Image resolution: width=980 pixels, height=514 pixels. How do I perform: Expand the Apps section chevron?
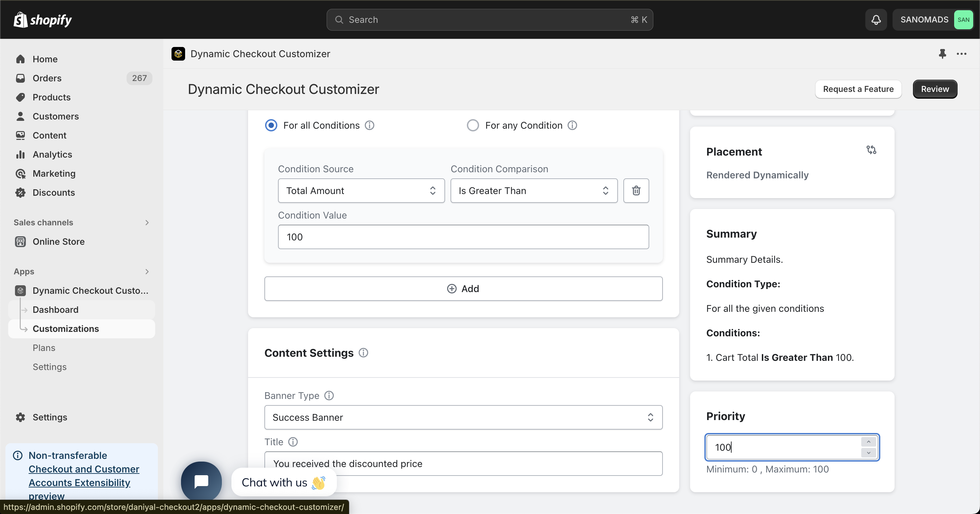click(x=147, y=271)
